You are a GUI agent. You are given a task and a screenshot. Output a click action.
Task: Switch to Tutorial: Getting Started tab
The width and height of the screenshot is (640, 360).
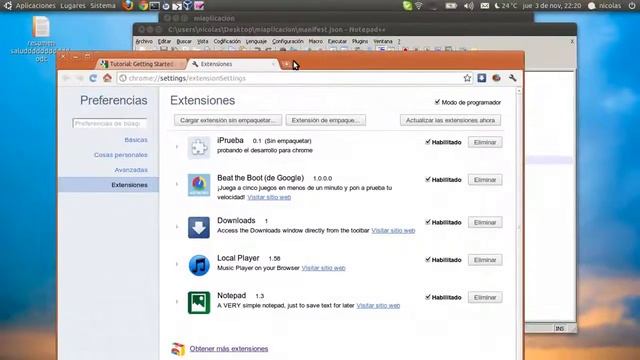(x=141, y=64)
